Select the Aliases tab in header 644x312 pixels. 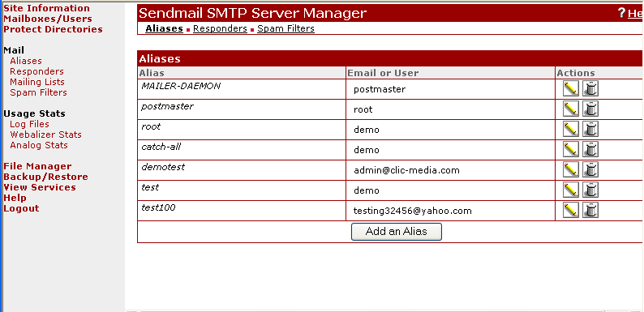[x=164, y=28]
